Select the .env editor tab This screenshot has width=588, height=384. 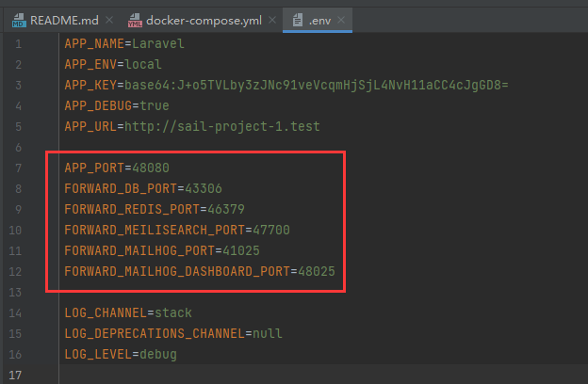pyautogui.click(x=319, y=20)
